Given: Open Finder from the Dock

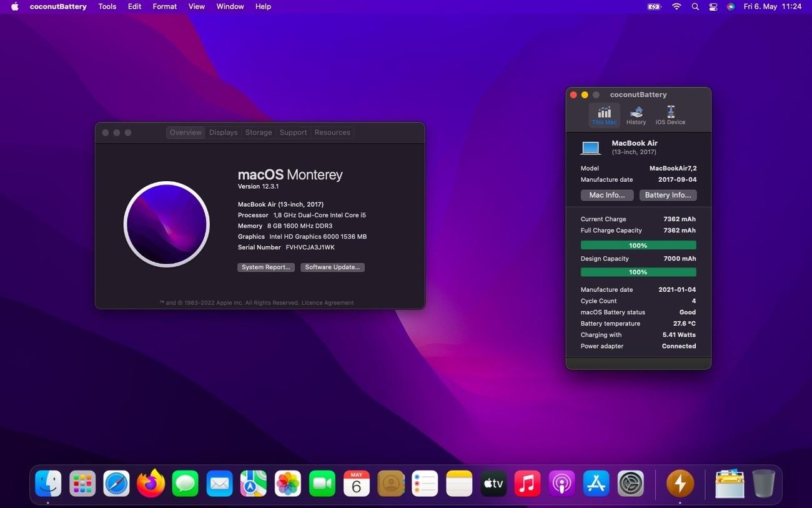Looking at the screenshot, I should tap(48, 484).
